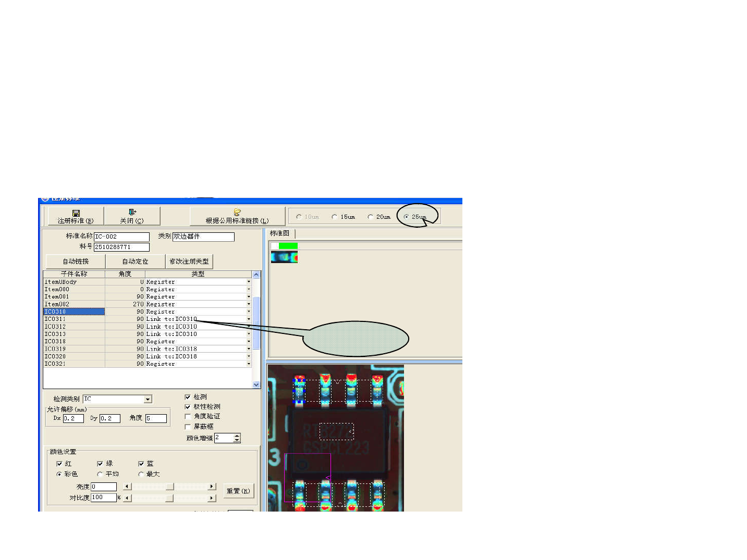The image size is (747, 560).
Task: Click the 亮度 slider left arrow
Action: (127, 487)
